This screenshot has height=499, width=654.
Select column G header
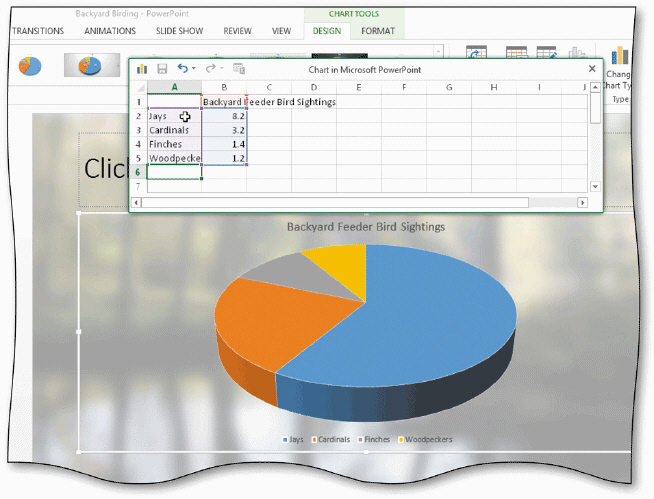click(x=449, y=87)
